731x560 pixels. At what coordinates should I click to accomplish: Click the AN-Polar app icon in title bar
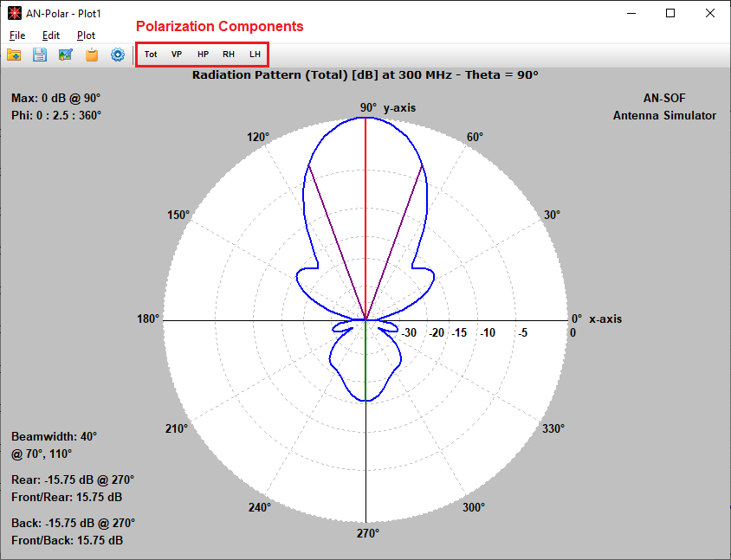(x=15, y=14)
